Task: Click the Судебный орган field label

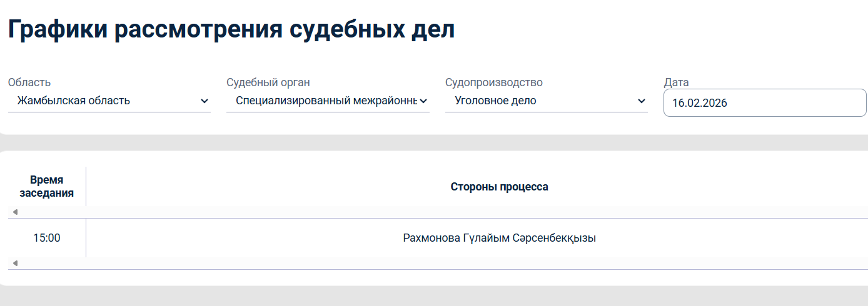Action: 268,82
